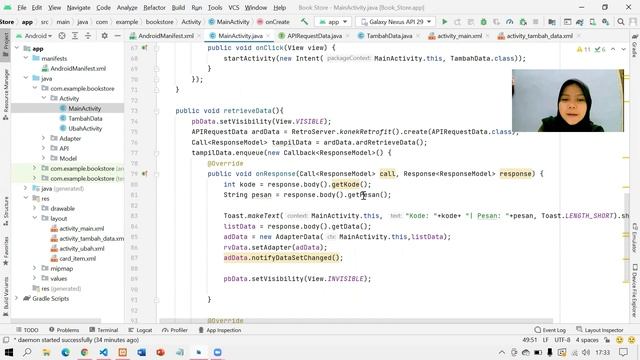
Task: Open the File menu
Action: 22,7
